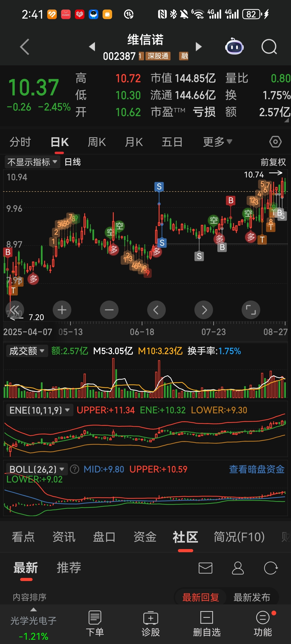Zoom in chart with plus button

pyautogui.click(x=62, y=310)
